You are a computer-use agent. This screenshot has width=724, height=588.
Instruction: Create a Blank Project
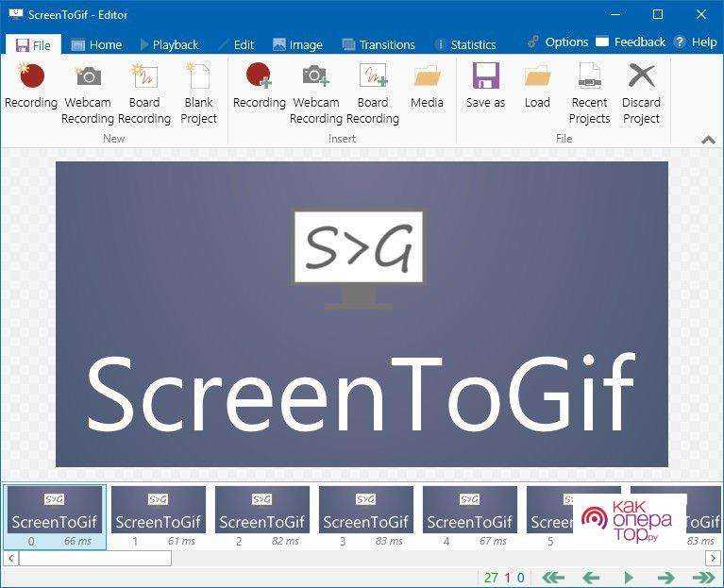click(198, 94)
